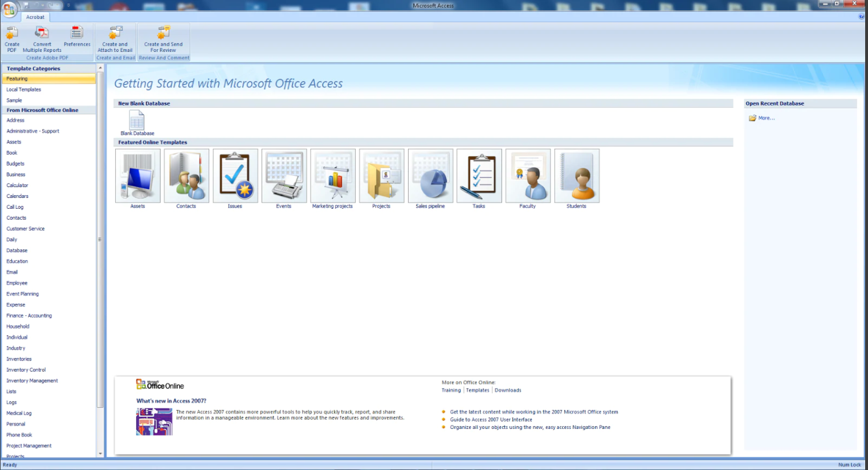Switch to the Acrobat ribbon tab
Image resolution: width=868 pixels, height=470 pixels.
35,17
